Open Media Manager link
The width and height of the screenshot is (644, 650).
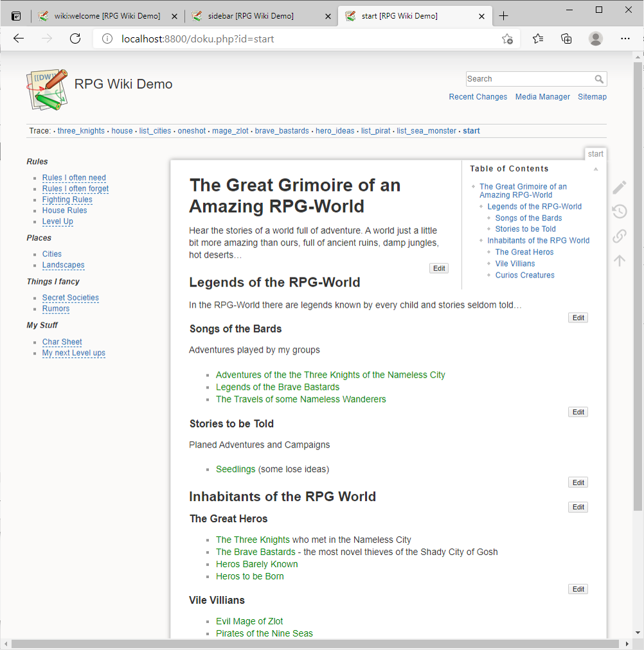(542, 96)
